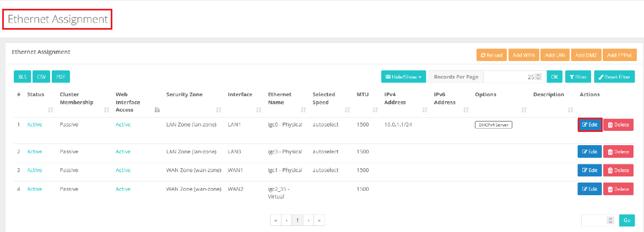Click the Go page jump button
This screenshot has width=644, height=232.
[627, 220]
